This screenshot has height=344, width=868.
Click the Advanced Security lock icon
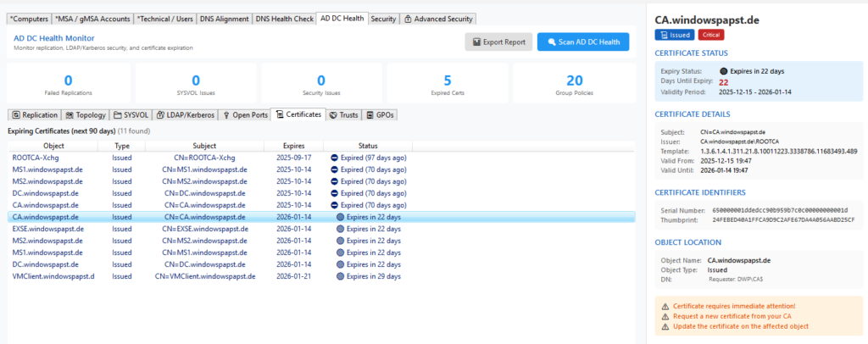(408, 19)
